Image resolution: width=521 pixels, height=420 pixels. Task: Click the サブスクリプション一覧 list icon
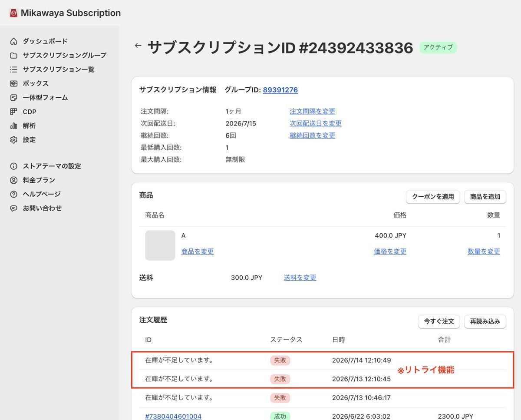click(x=14, y=69)
